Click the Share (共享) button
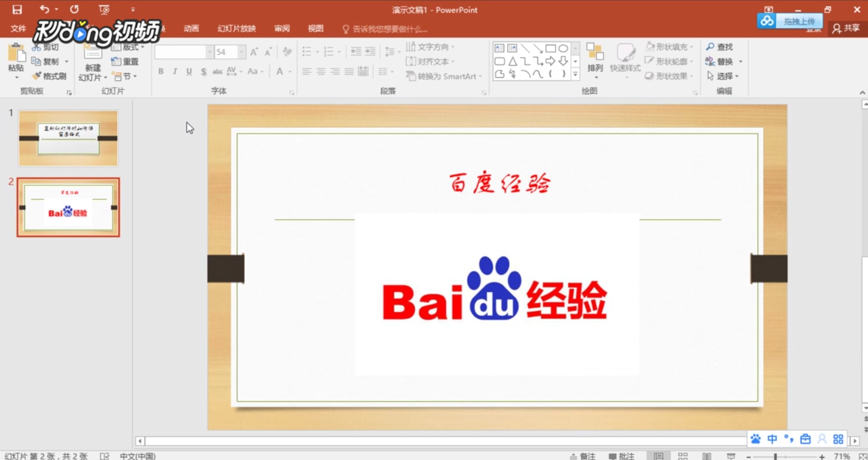Image resolution: width=868 pixels, height=460 pixels. tap(846, 28)
